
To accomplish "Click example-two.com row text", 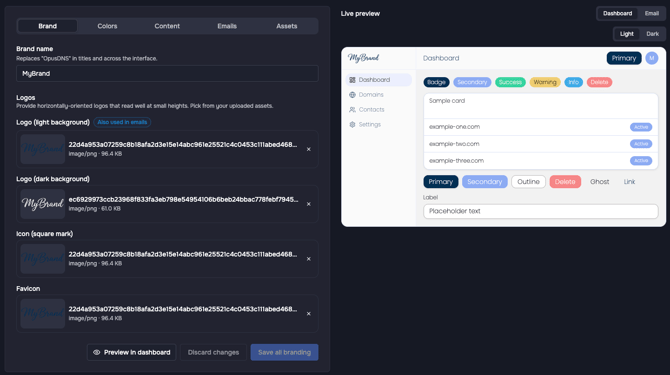I will tap(454, 144).
